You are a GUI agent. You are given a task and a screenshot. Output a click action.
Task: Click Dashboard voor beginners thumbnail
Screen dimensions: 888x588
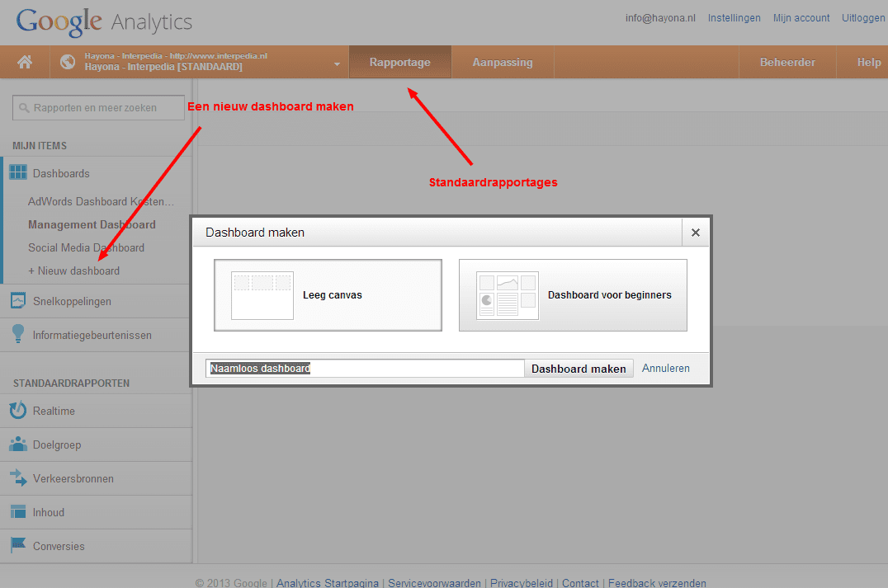pyautogui.click(x=508, y=295)
